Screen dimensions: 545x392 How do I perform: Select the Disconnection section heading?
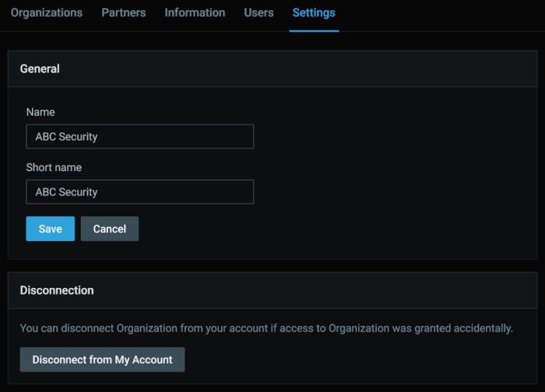57,290
